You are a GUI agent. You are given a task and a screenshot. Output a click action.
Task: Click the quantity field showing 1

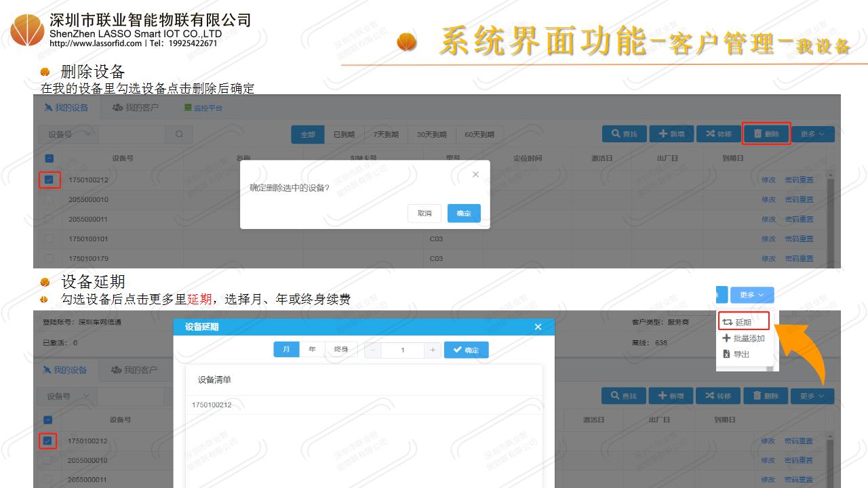(403, 350)
